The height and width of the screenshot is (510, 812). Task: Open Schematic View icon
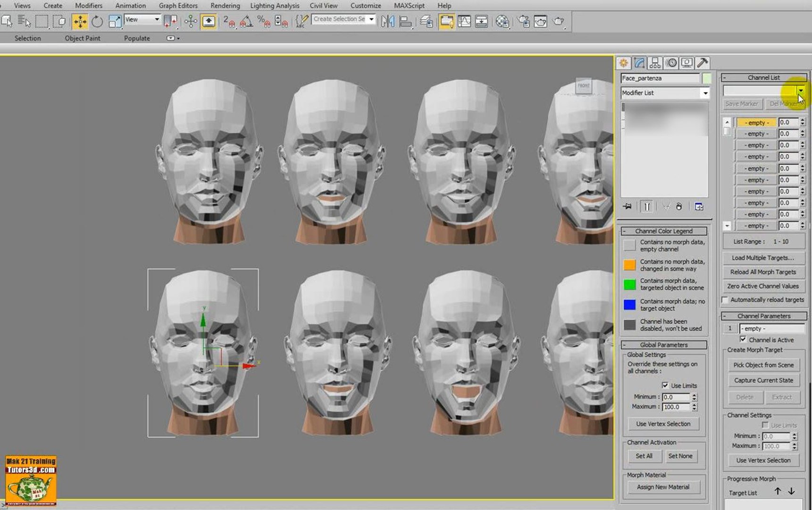pos(482,21)
